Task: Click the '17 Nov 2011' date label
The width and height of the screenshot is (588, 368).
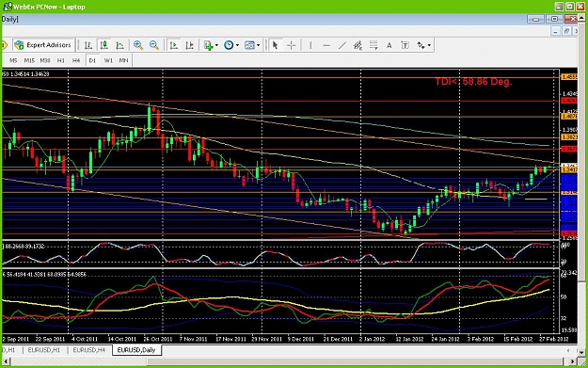Action: [231, 339]
